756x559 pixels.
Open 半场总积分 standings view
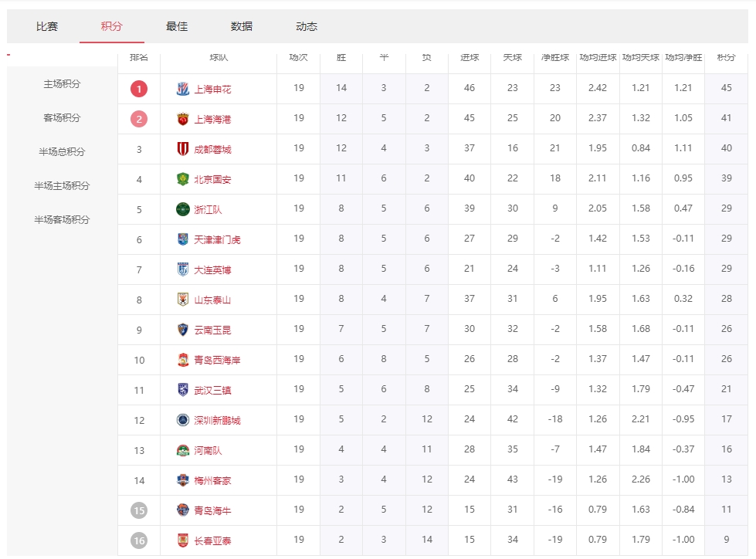pyautogui.click(x=62, y=152)
